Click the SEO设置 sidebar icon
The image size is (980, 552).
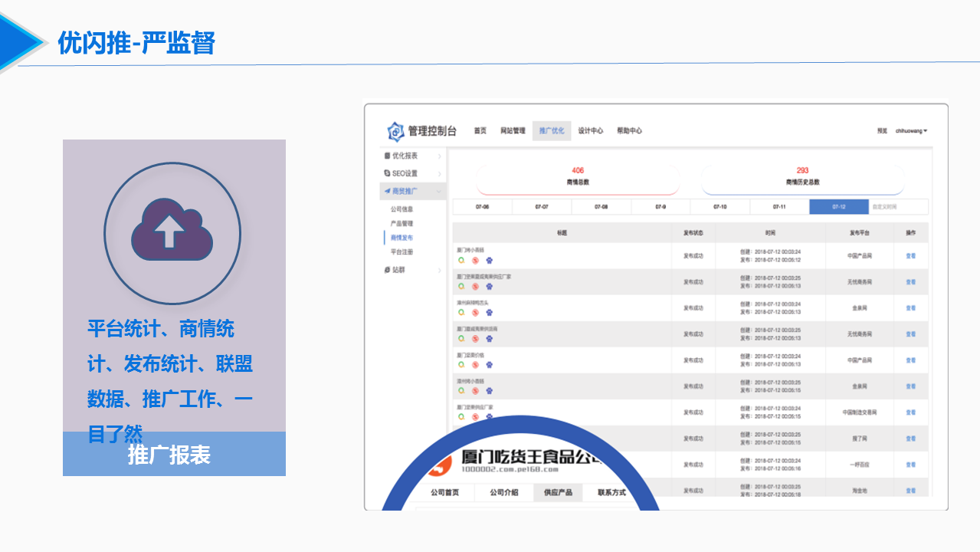tap(387, 173)
